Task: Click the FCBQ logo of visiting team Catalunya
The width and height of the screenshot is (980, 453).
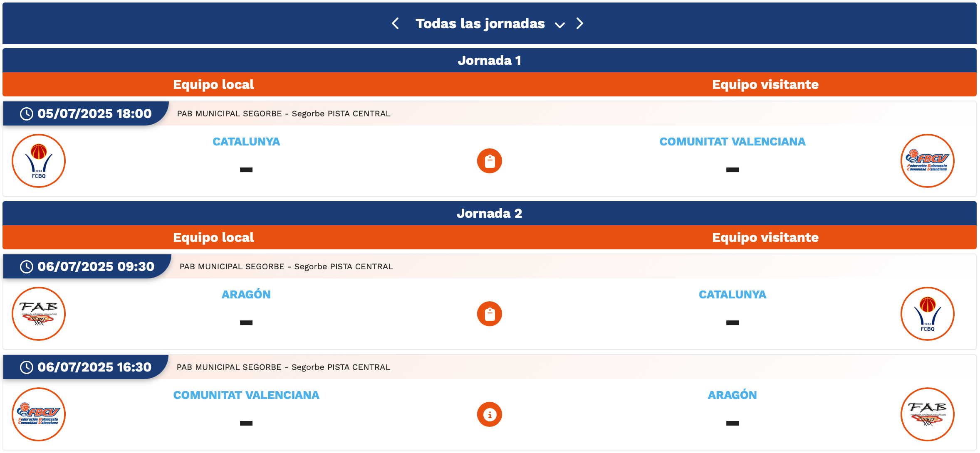Action: click(x=927, y=314)
